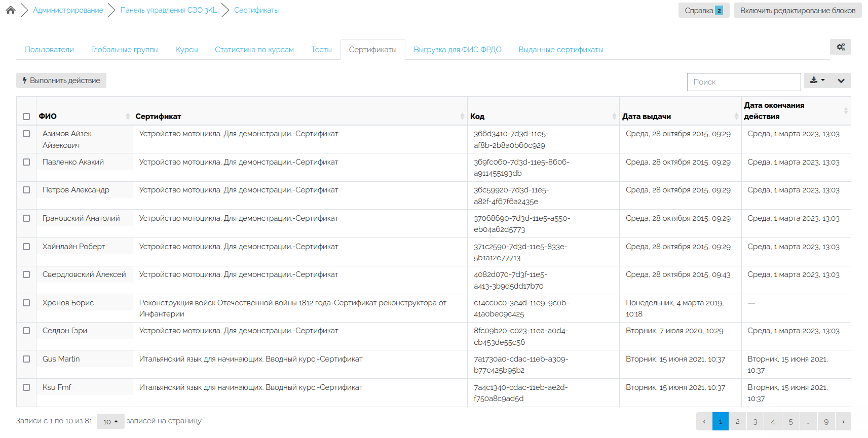Open the Сертификаты breadcrumb link

click(256, 10)
